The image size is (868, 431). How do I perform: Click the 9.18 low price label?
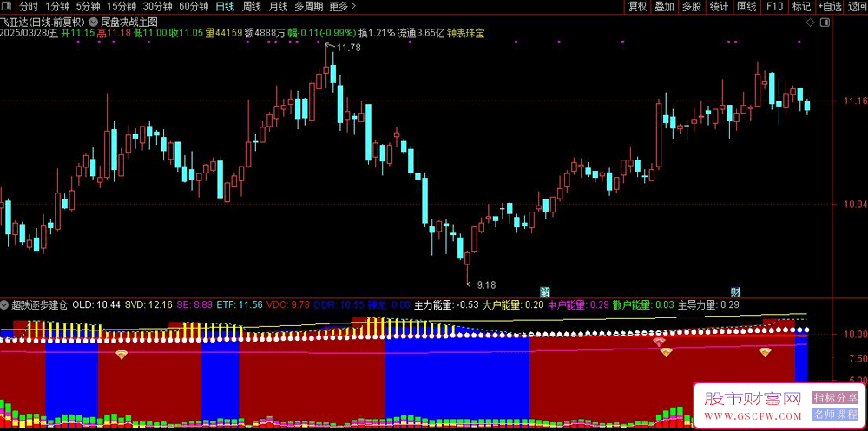click(486, 285)
